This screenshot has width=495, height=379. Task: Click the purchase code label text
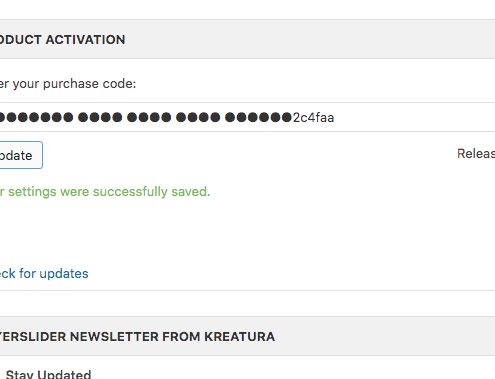tap(68, 84)
